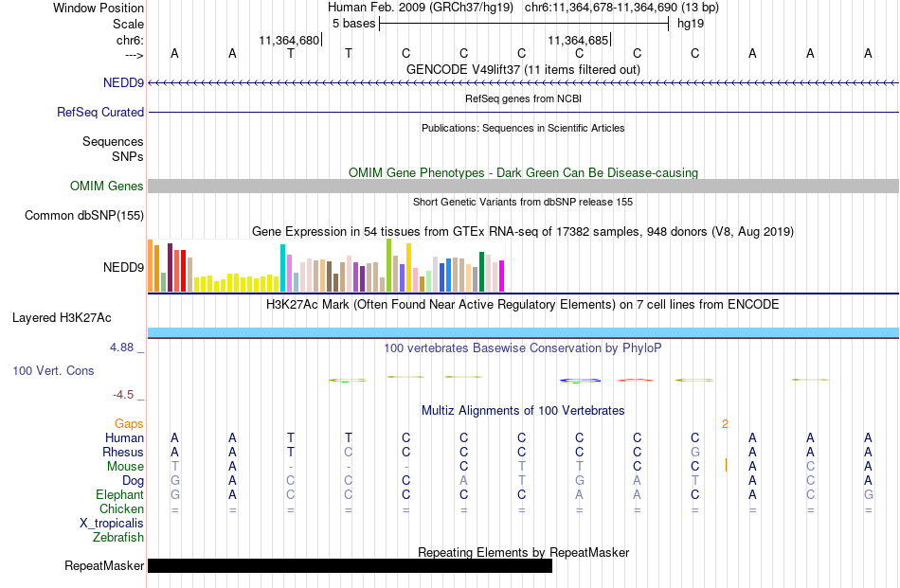Click the 11,364,685 position marker on ruler
Image resolution: width=900 pixels, height=588 pixels.
point(579,40)
